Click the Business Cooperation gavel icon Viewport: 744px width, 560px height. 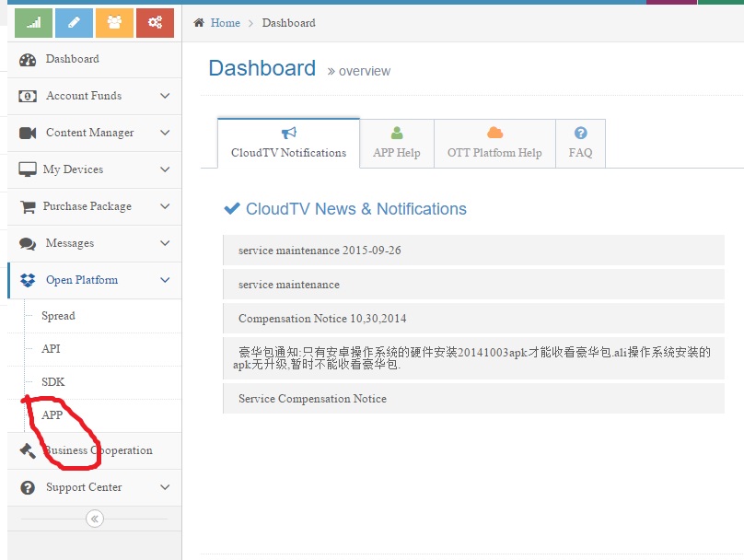pos(28,450)
